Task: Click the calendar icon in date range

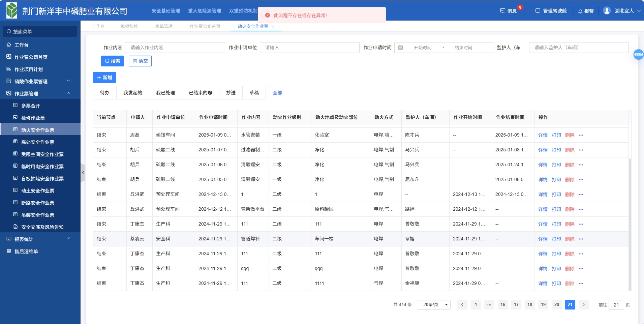Action: coord(400,48)
